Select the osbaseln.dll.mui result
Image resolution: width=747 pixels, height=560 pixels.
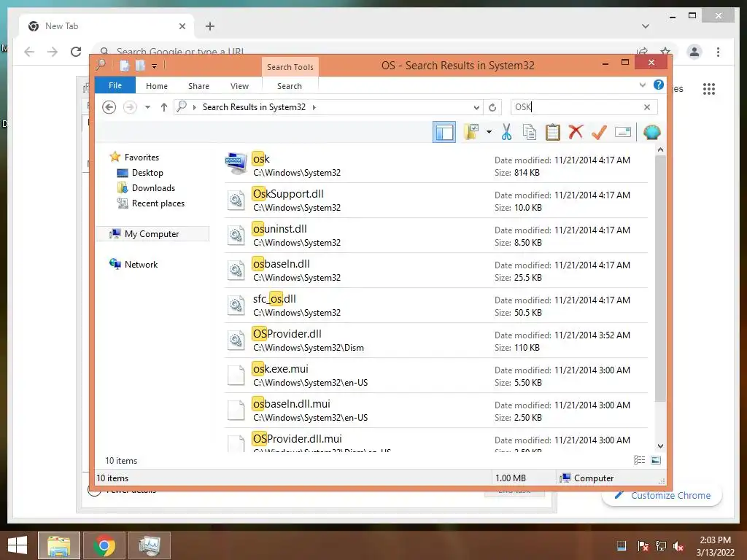[x=436, y=411]
